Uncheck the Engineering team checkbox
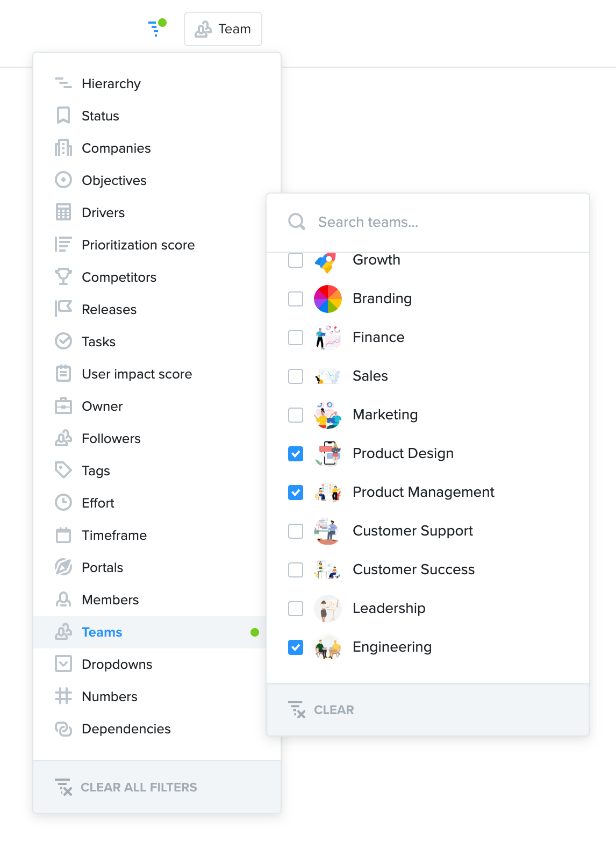 tap(296, 647)
